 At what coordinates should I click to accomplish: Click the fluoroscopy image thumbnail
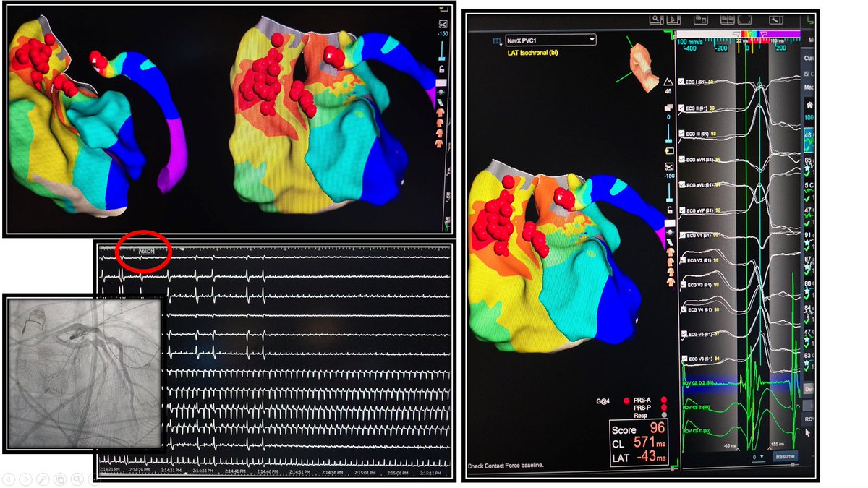coord(85,374)
